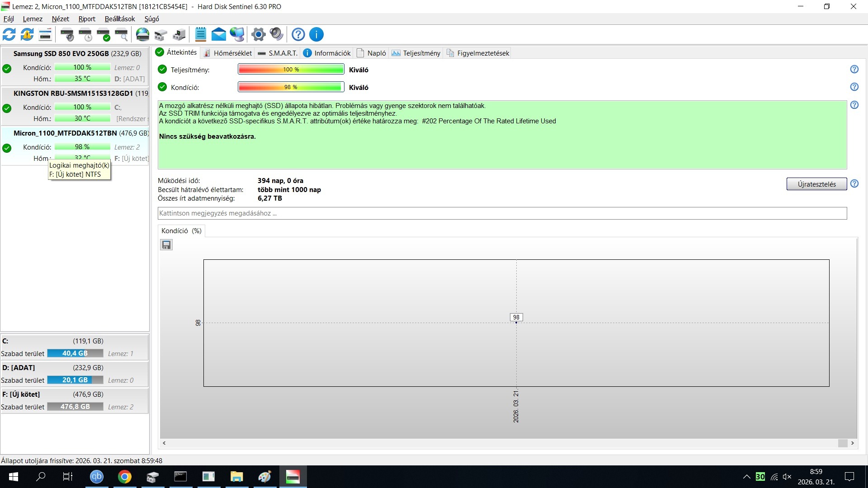Open the Beállítások menu
The height and width of the screenshot is (488, 868).
[x=120, y=19]
